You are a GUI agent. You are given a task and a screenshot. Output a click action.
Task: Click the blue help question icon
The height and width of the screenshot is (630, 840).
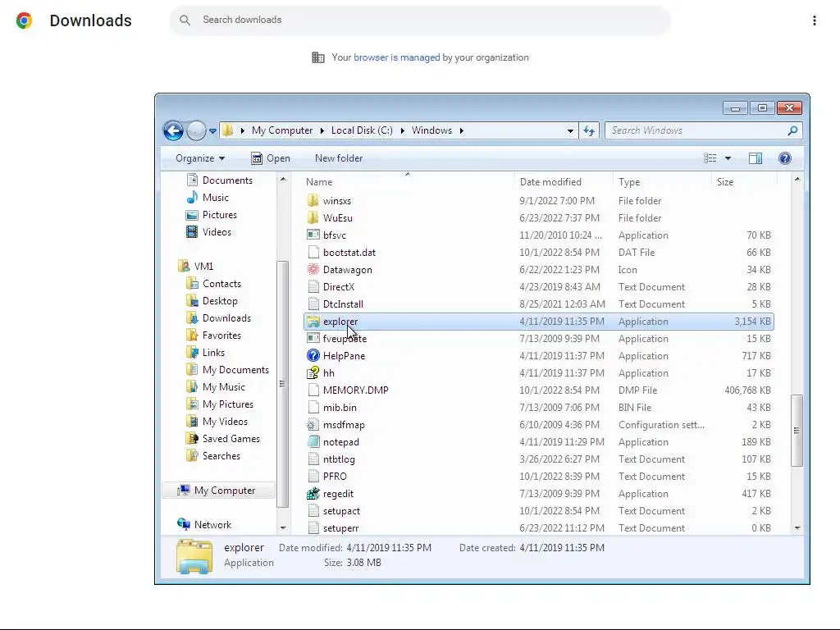[x=785, y=158]
